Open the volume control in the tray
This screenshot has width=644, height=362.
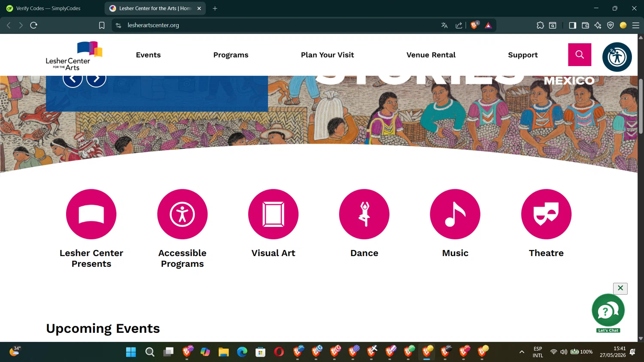pos(564,352)
